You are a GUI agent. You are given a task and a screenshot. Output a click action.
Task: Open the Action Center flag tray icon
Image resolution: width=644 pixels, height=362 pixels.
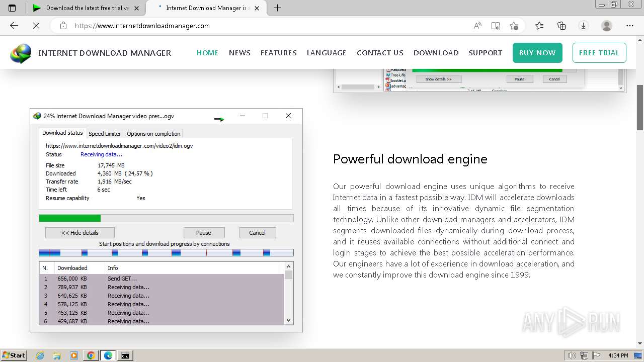coord(597,355)
